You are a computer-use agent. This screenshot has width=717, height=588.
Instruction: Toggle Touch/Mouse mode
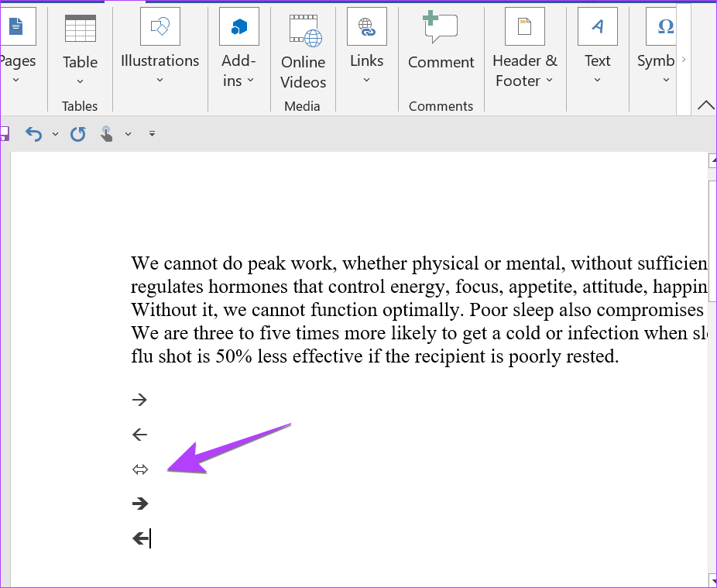click(107, 134)
